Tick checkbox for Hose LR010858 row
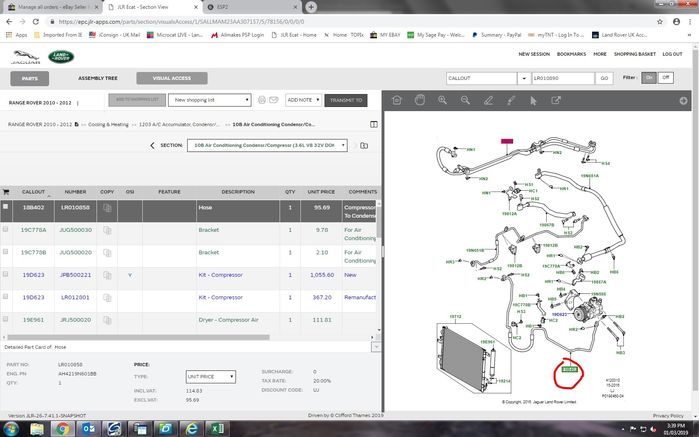The image size is (699, 437). click(x=5, y=206)
